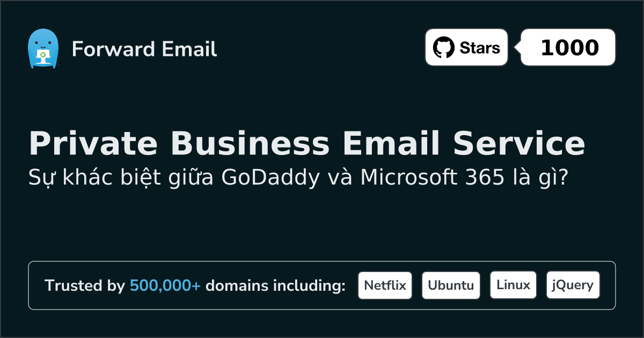The width and height of the screenshot is (644, 338).
Task: Click the blue 500,000+ domains figure
Action: click(165, 285)
